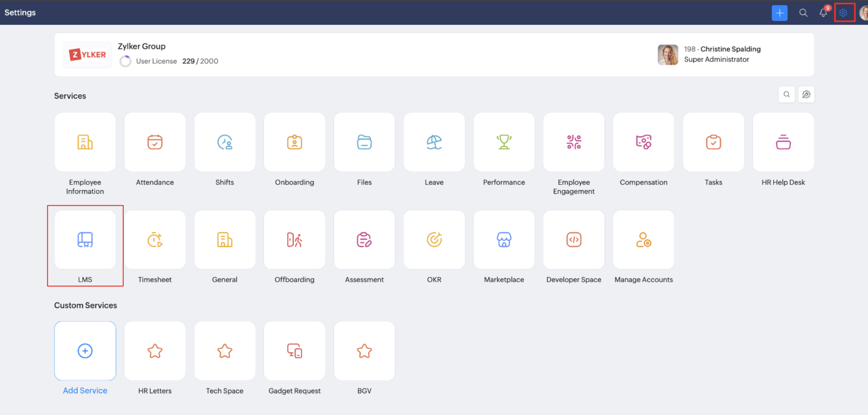Open the Files service
Screen dimensions: 868x415
[364, 142]
